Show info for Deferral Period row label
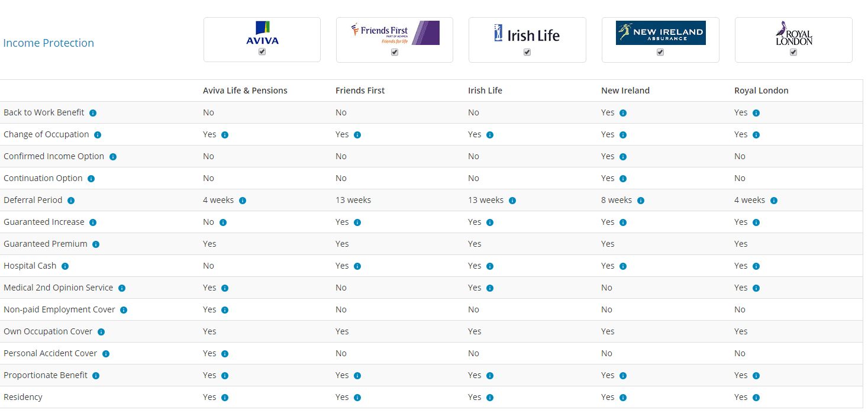The image size is (868, 413). click(x=71, y=201)
